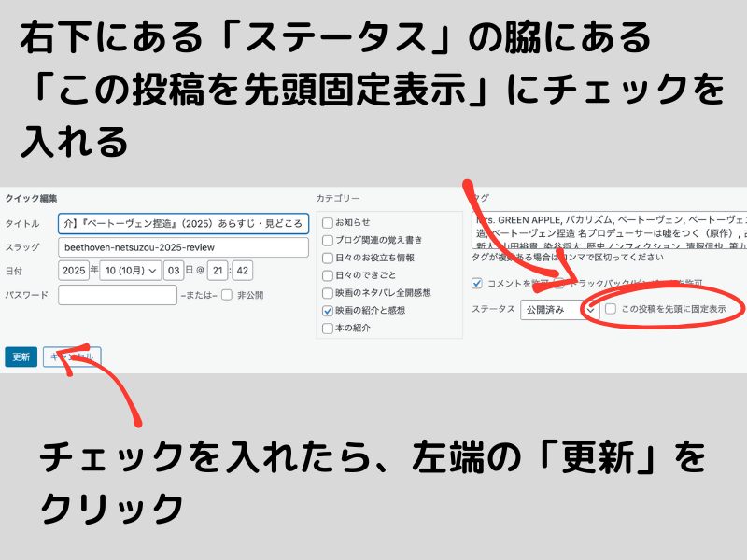Tick the ブログ関連の覚え書き category
The image size is (747, 560).
coord(327,240)
